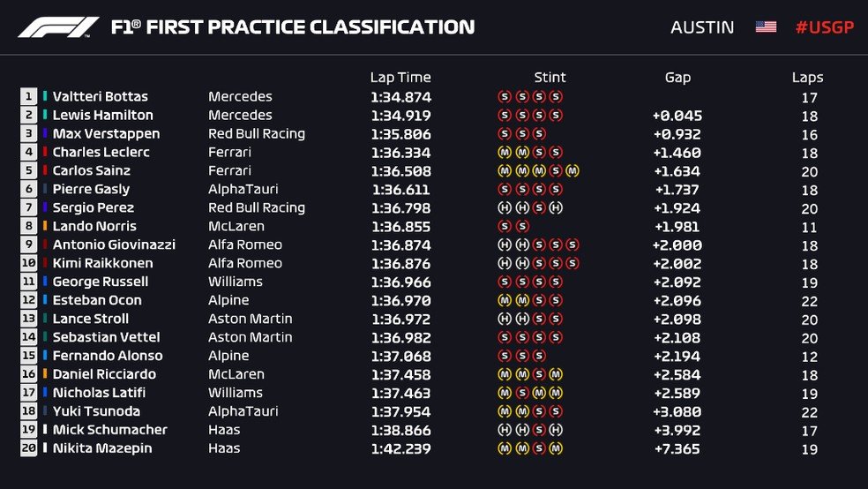
Task: Click the Gap column header
Action: tap(677, 78)
